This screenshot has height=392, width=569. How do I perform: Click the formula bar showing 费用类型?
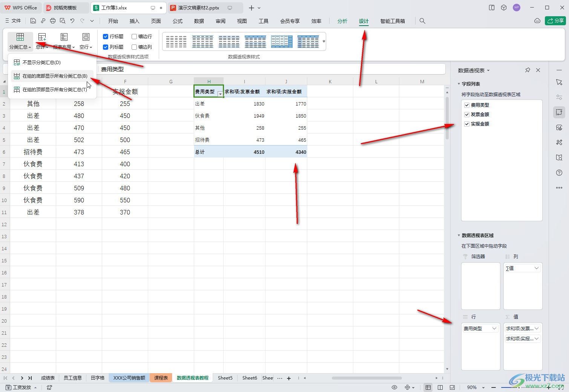272,69
